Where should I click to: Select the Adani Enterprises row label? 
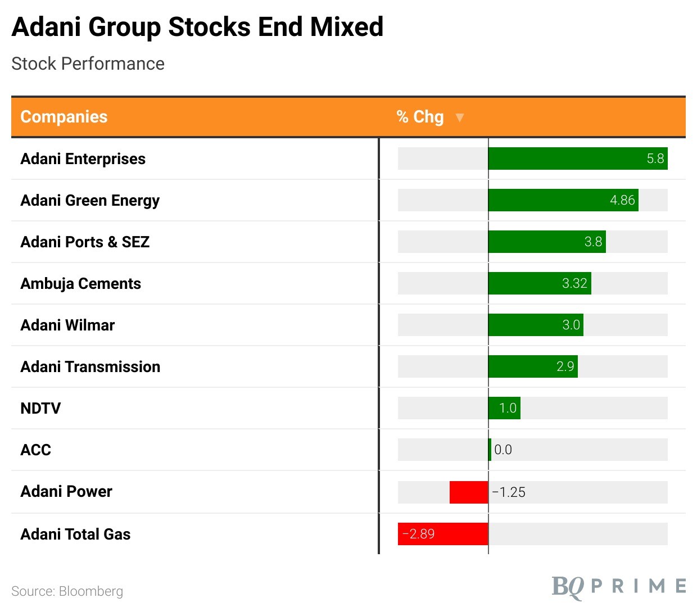coord(83,159)
